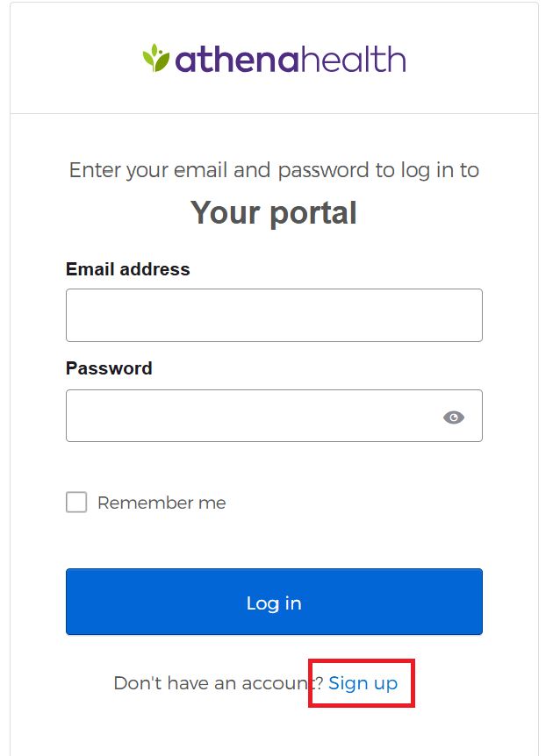Click the Remember me label text
The image size is (553, 756).
[162, 503]
